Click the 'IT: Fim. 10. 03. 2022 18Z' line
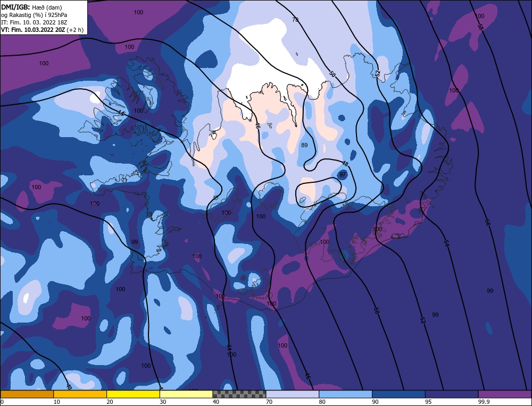The width and height of the screenshot is (532, 406). [34, 22]
